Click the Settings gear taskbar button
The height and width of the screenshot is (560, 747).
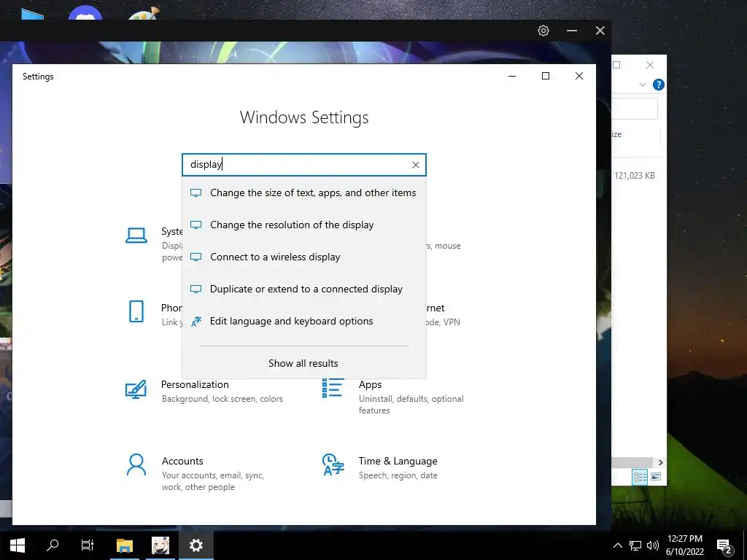[x=196, y=545]
